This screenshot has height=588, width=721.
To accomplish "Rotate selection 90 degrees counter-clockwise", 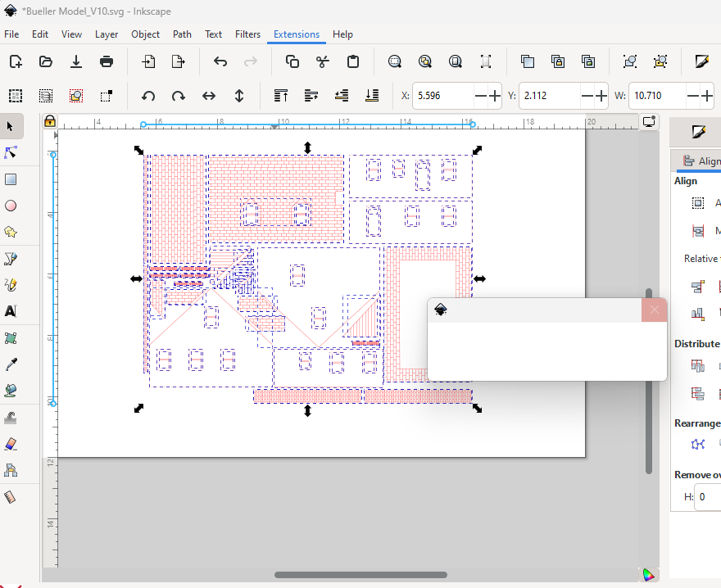I will [148, 96].
